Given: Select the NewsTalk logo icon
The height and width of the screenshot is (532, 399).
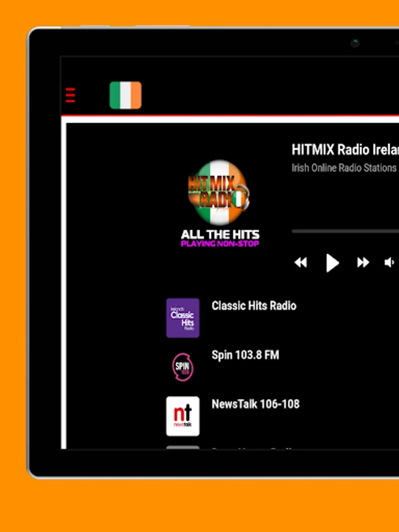Looking at the screenshot, I should (183, 416).
